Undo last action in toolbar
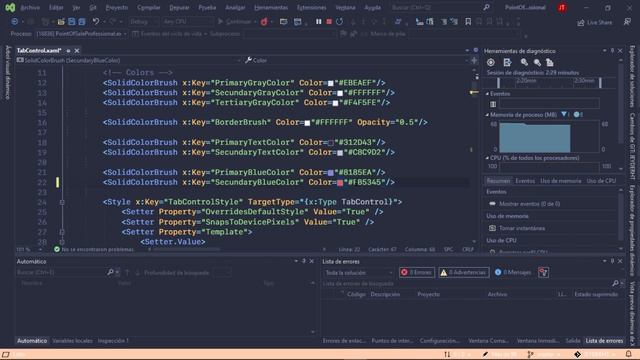This screenshot has width=640, height=360. point(96,22)
